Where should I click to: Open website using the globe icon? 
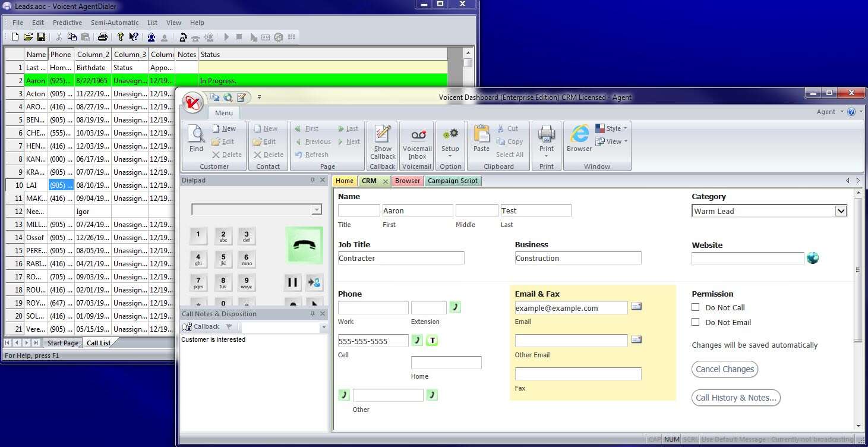click(x=813, y=258)
